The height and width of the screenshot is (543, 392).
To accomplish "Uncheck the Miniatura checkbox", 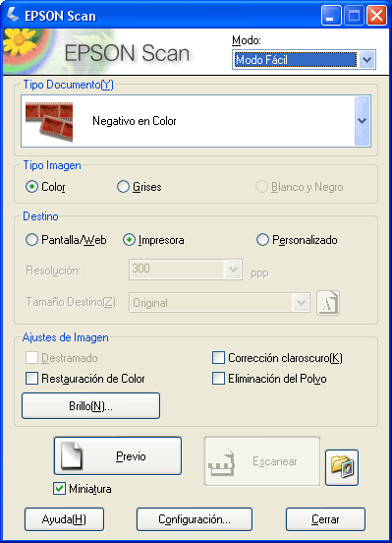I will tap(60, 489).
